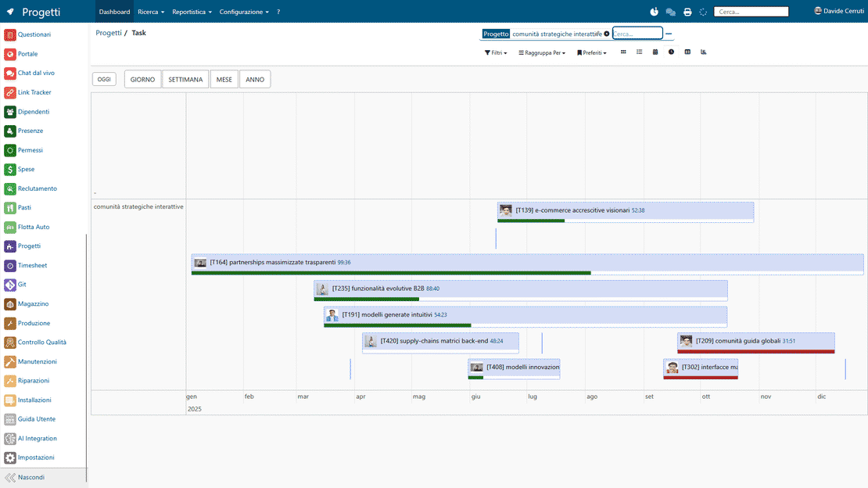
Task: Open task T235 funzionalità evolutive B2B
Action: click(520, 290)
